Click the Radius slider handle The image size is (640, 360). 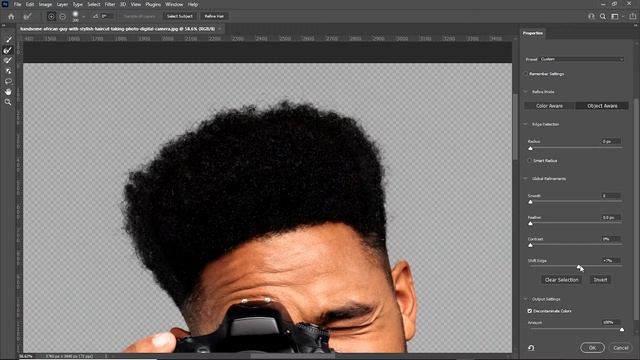coord(530,148)
